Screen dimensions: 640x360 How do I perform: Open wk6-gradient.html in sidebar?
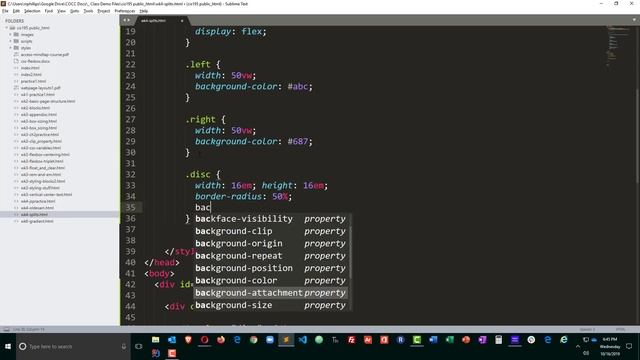tap(37, 221)
